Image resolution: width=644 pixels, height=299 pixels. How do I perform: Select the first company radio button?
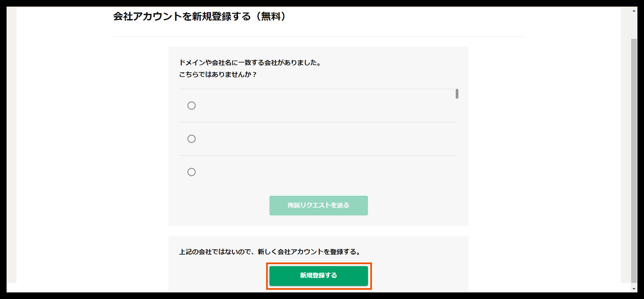[x=192, y=106]
